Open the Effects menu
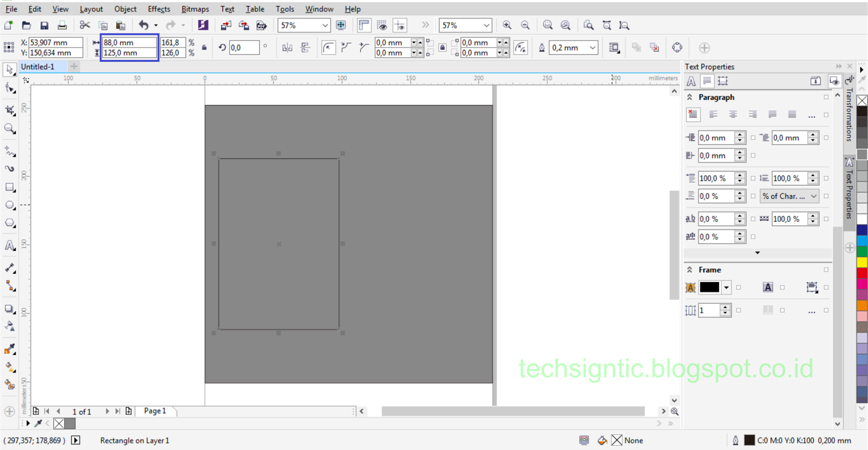This screenshot has width=868, height=450. (x=159, y=9)
